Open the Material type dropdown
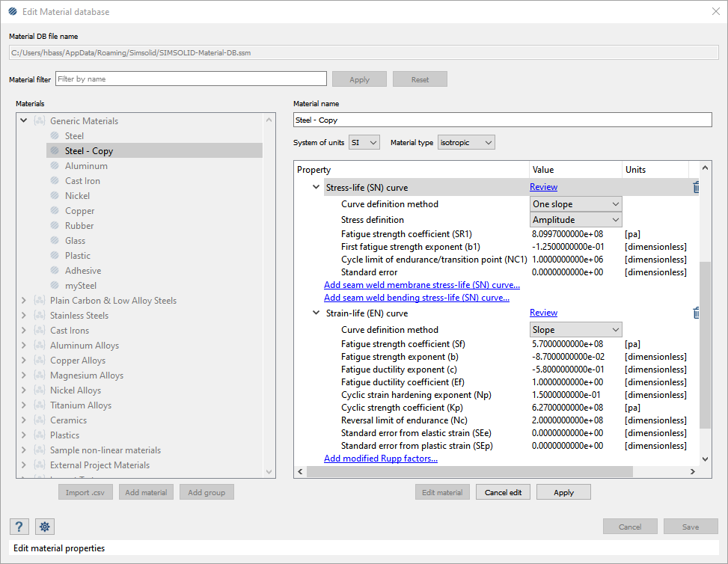728x564 pixels. (x=466, y=142)
